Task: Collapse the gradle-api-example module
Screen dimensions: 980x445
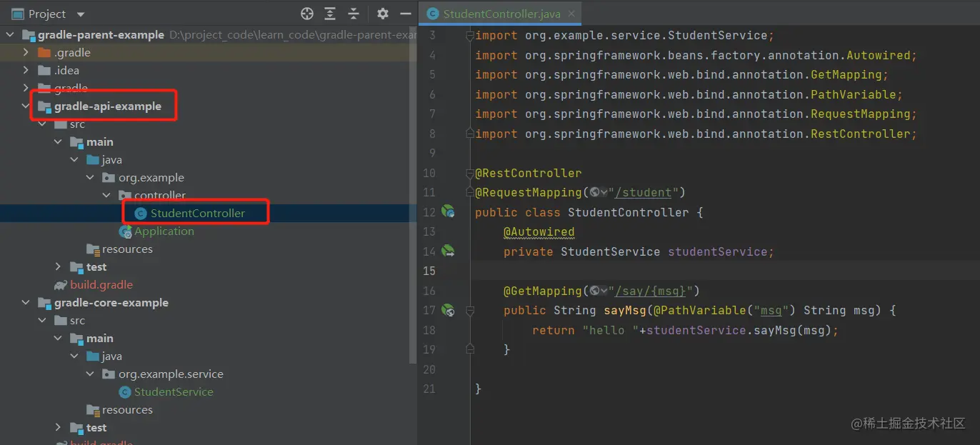Action: pos(26,106)
